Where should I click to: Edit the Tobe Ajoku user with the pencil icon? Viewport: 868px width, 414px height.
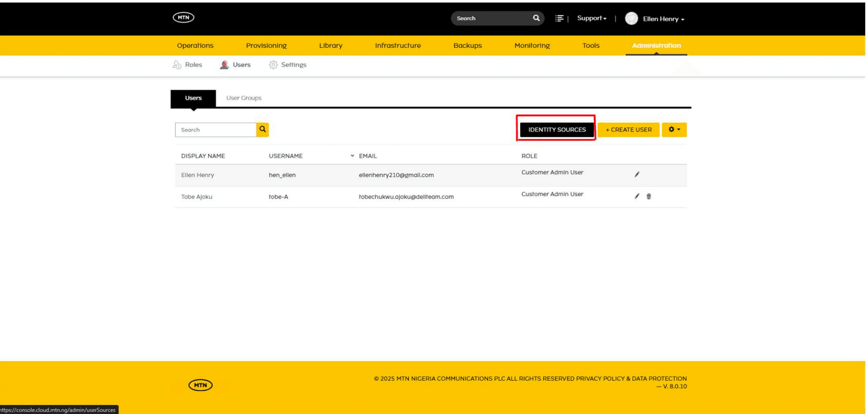click(638, 196)
